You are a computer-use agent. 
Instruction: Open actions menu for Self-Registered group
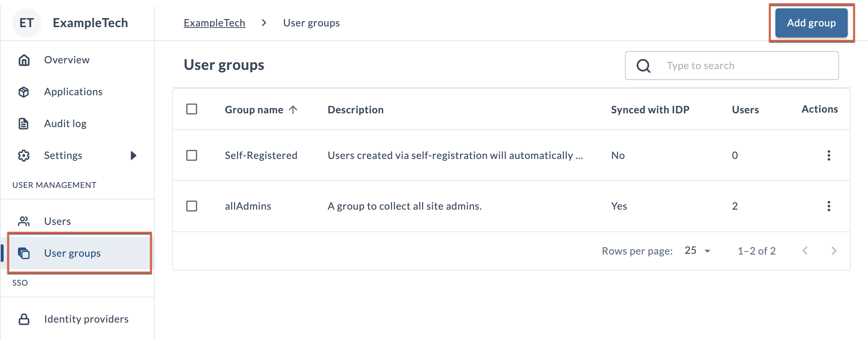click(829, 155)
